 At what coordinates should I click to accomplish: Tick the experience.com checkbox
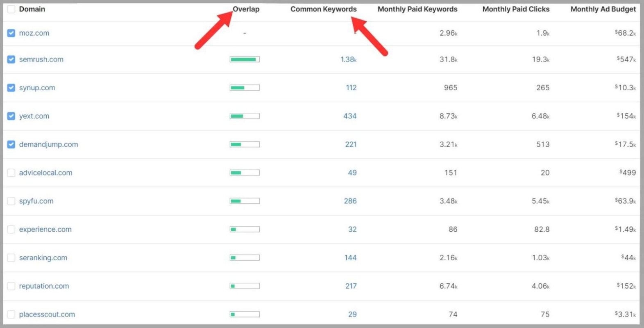click(11, 229)
